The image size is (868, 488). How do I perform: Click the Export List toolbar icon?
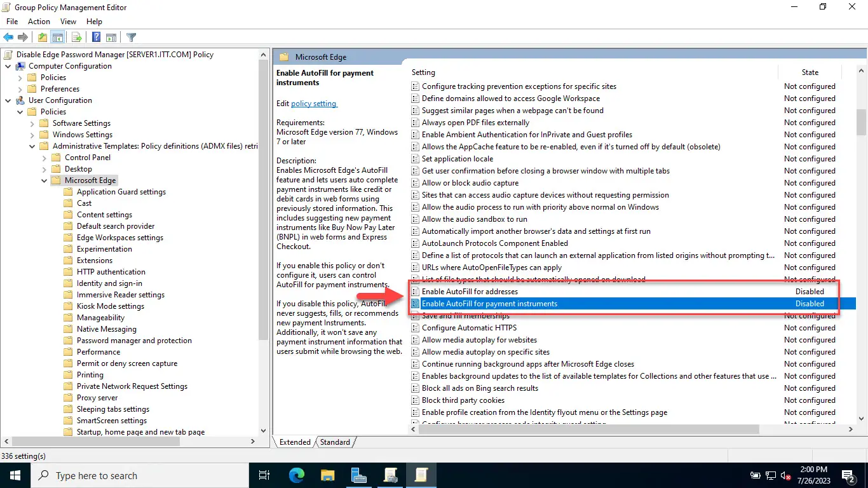coord(76,37)
